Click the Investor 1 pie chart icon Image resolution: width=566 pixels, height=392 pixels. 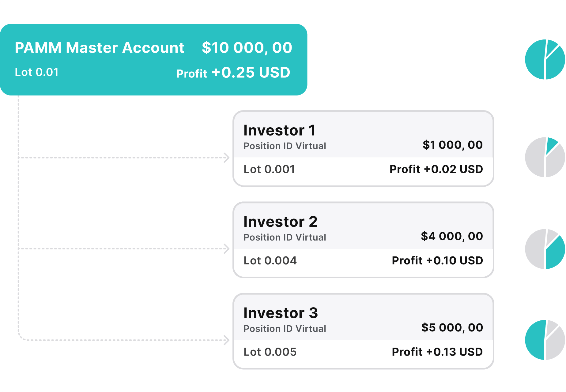tap(545, 157)
